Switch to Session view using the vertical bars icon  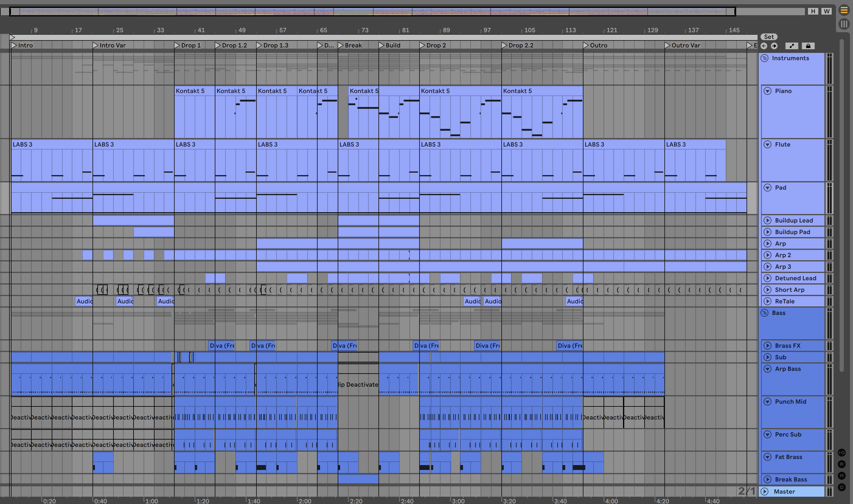(844, 24)
